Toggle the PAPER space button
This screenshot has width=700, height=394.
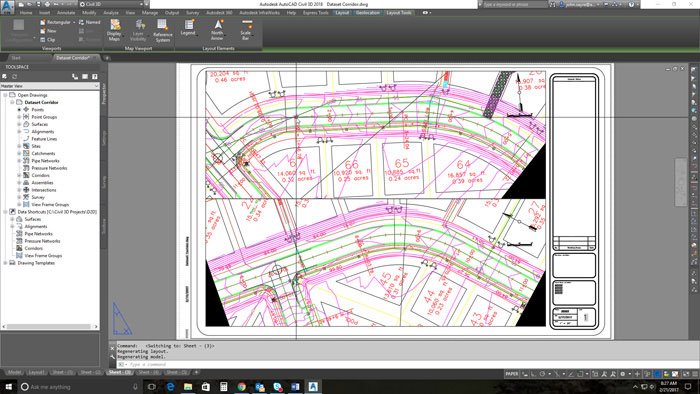coord(511,373)
